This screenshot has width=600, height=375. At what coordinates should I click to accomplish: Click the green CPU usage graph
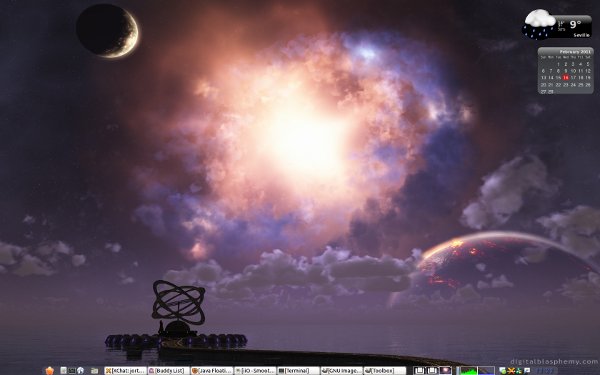468,370
